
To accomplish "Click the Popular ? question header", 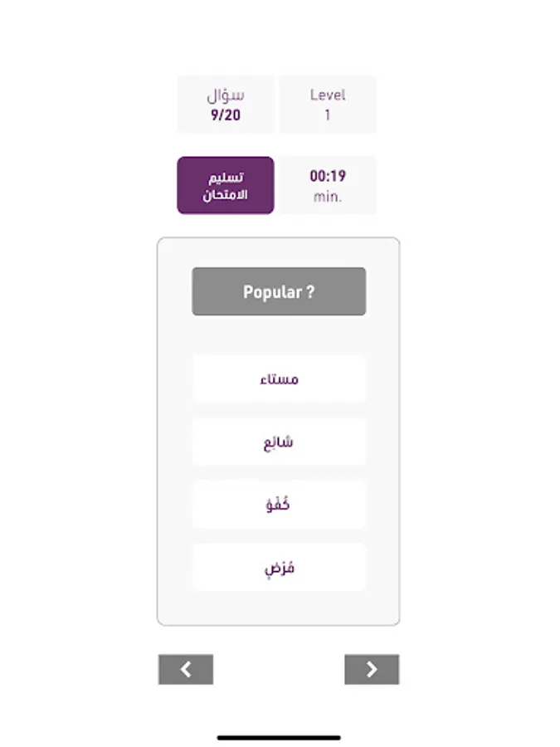I will coord(279,292).
